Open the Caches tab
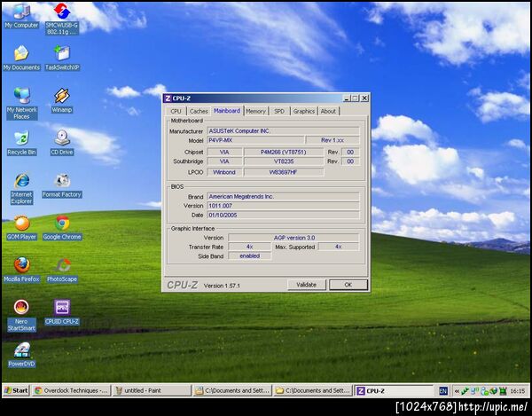This screenshot has width=532, height=416. coord(199,111)
